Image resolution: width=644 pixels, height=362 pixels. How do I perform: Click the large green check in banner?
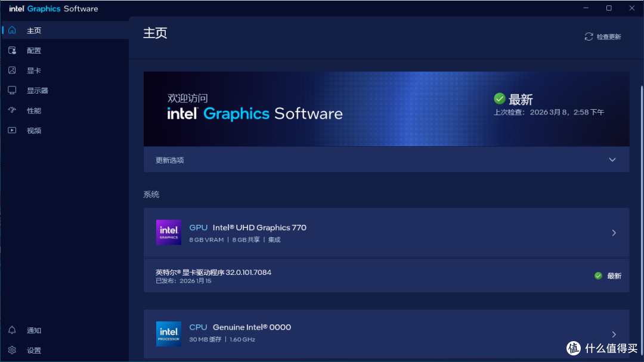[500, 98]
